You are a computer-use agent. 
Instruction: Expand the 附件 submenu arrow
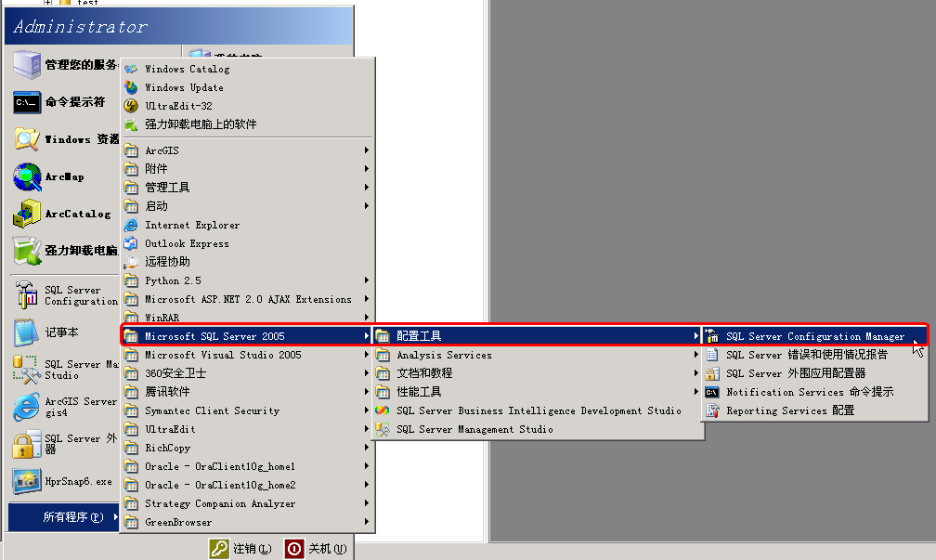click(367, 169)
